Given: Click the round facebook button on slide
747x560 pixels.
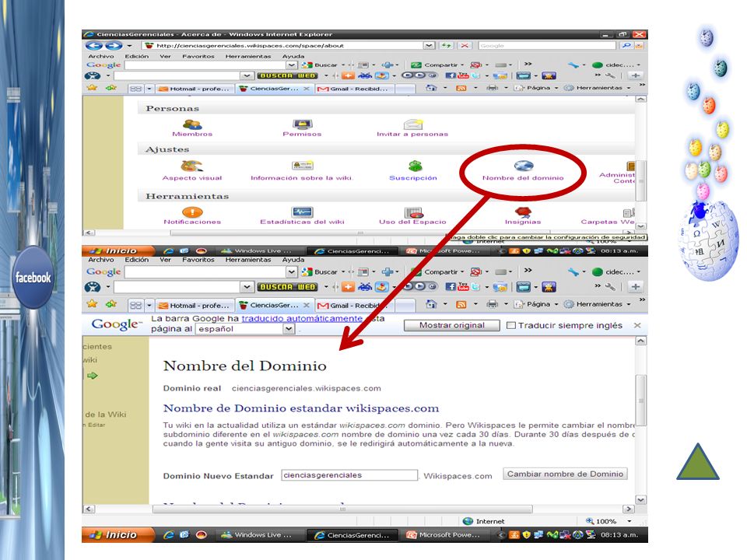Looking at the screenshot, I should point(33,277).
